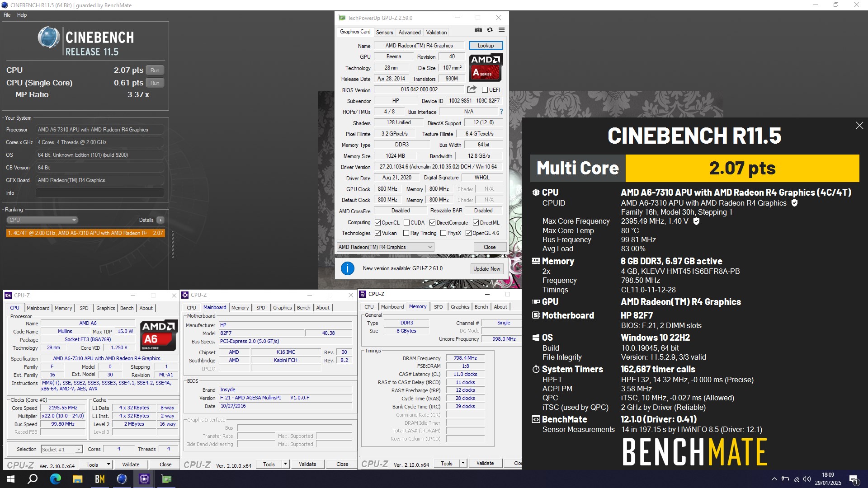
Task: Click Close button in CPU-Z Mainboard window
Action: click(342, 464)
